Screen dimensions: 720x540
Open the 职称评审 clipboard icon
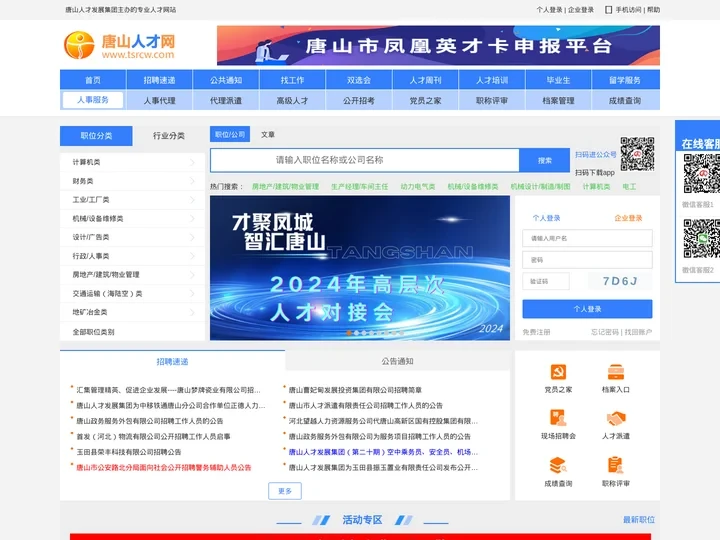(616, 465)
